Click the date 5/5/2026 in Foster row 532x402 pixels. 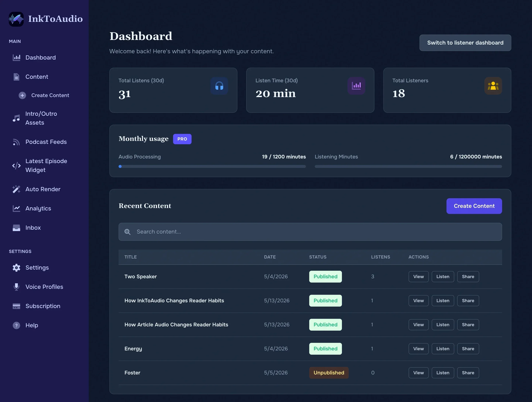(x=276, y=373)
